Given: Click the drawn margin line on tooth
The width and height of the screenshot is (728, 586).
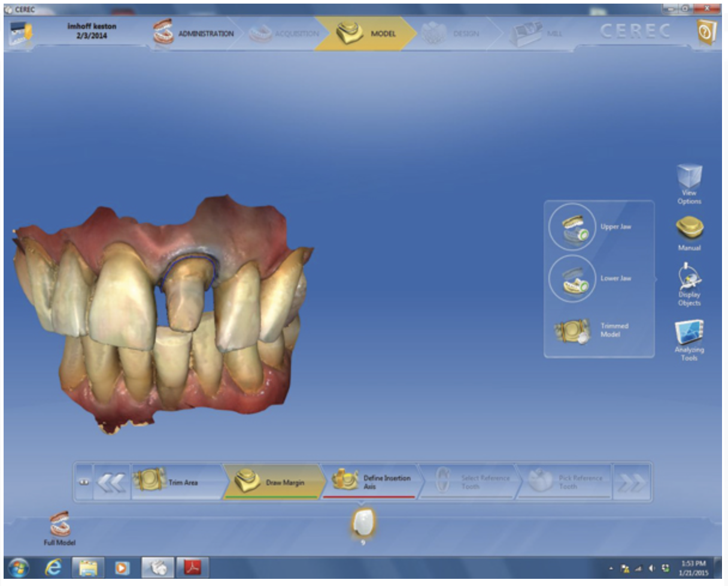Looking at the screenshot, I should tap(187, 257).
